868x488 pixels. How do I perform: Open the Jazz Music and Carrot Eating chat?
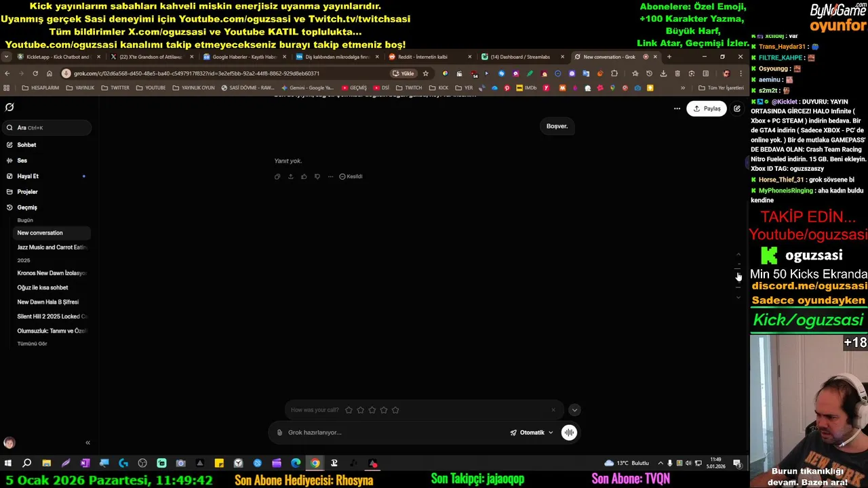52,247
